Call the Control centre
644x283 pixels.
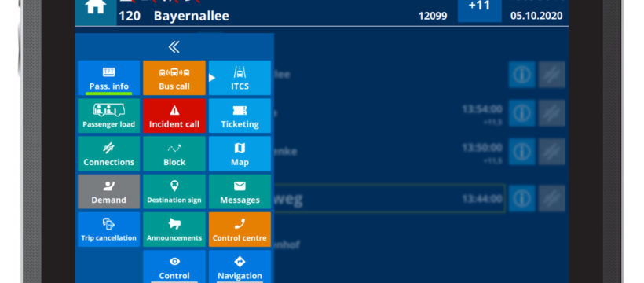[x=240, y=229]
